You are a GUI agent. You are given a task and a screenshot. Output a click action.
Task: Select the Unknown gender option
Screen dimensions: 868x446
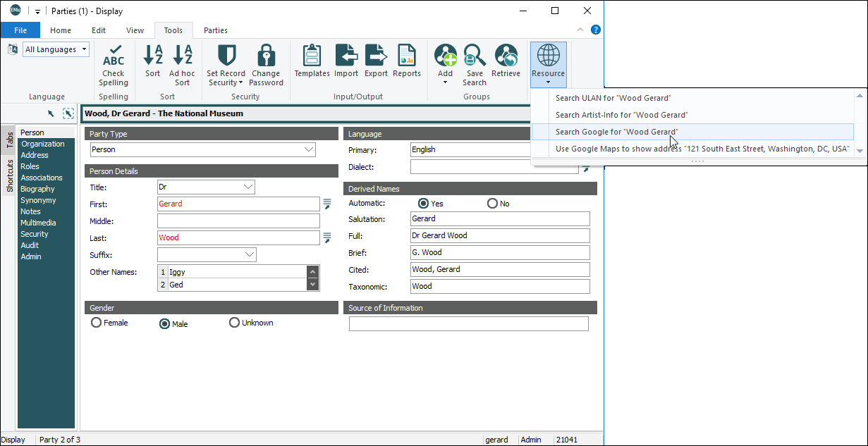point(235,323)
